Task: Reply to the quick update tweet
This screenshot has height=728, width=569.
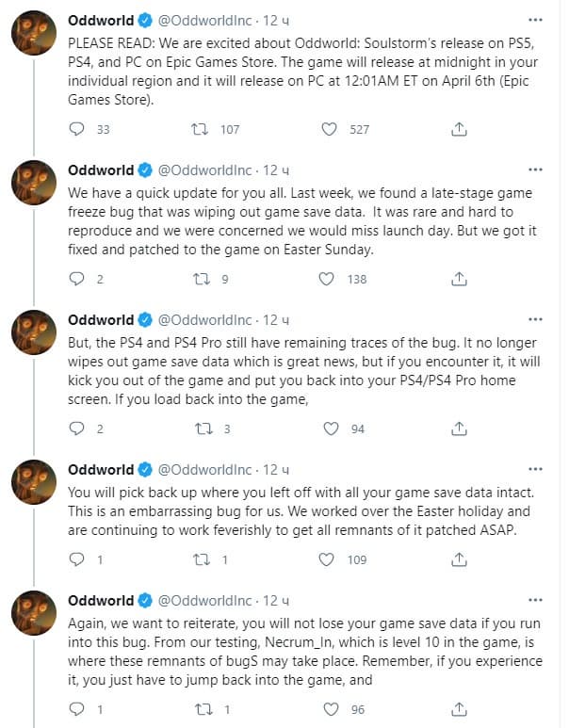Action: [78, 279]
